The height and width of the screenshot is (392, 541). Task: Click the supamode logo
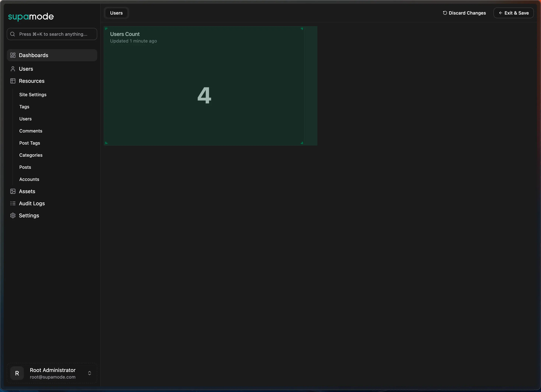pyautogui.click(x=31, y=17)
